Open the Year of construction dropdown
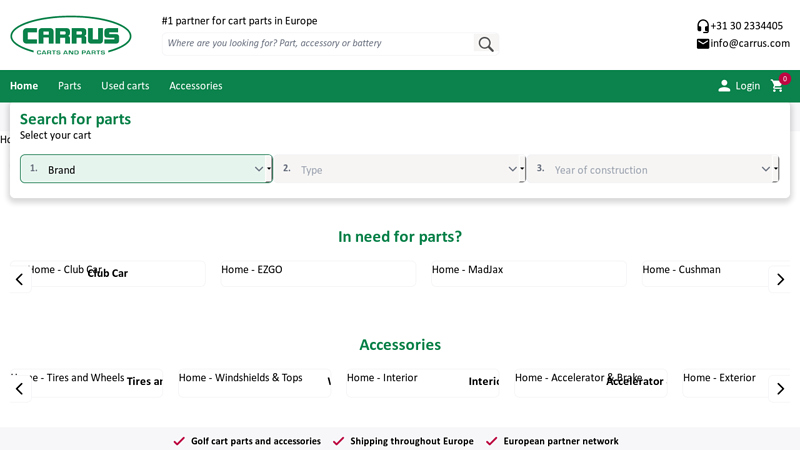This screenshot has height=450, width=800. click(653, 169)
